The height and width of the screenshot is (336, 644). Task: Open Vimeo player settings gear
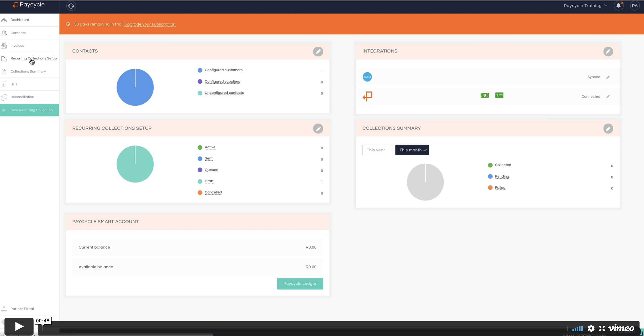coord(591,328)
